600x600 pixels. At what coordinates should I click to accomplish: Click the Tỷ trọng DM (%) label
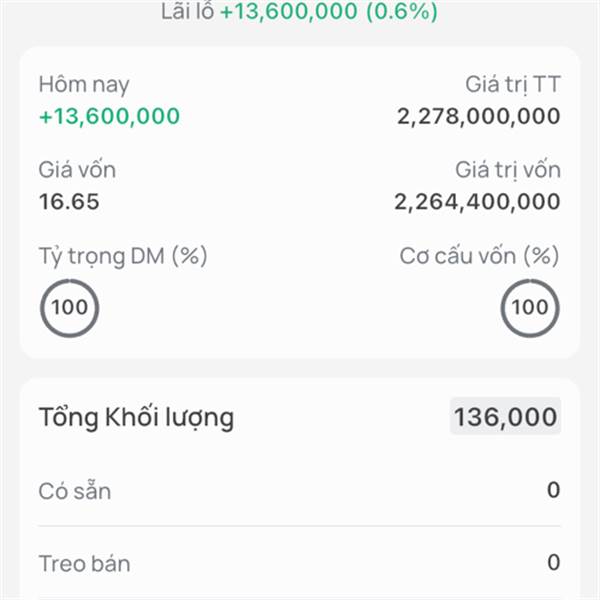pos(122,256)
